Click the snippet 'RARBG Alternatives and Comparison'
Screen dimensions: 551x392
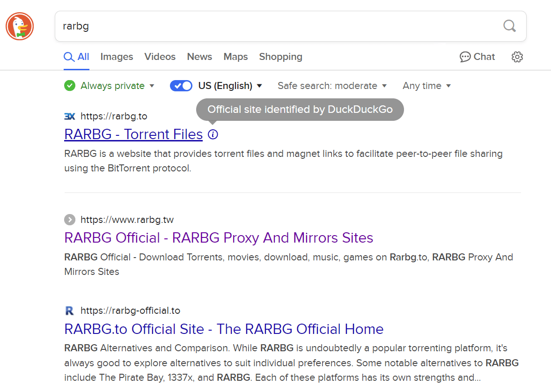pyautogui.click(x=291, y=363)
